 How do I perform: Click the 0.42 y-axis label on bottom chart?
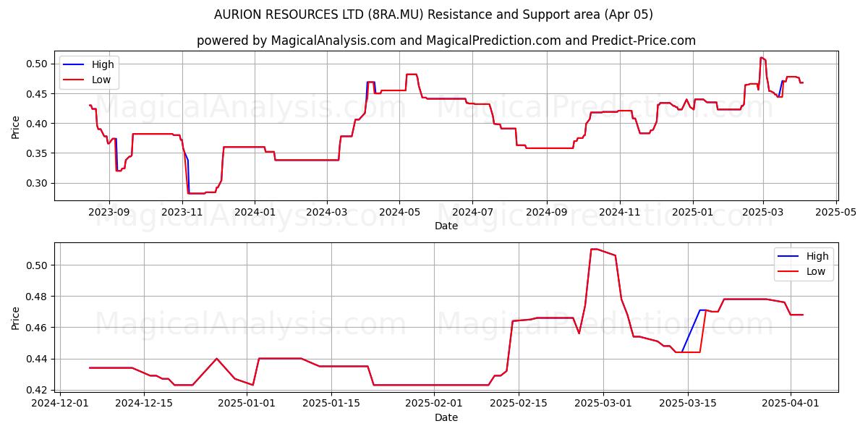(x=38, y=390)
